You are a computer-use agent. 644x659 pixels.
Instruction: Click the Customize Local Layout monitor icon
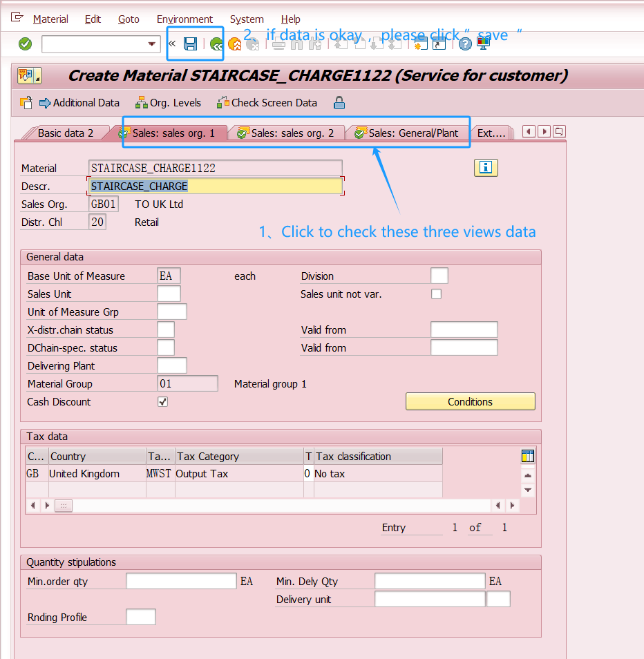coord(484,44)
